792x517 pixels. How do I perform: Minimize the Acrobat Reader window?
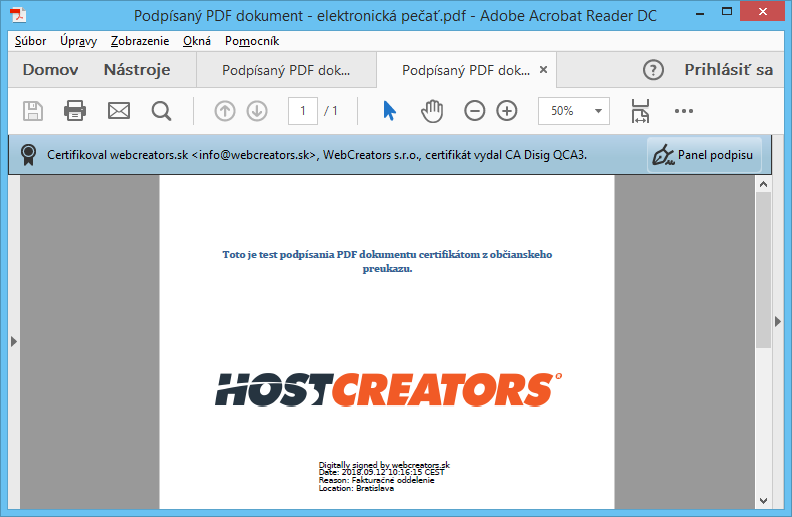[700, 13]
